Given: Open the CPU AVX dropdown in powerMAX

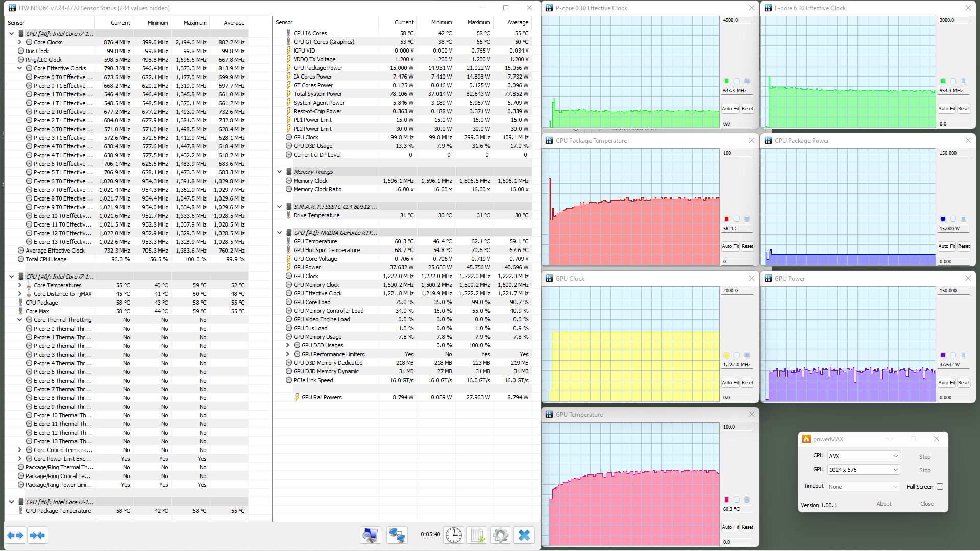Looking at the screenshot, I should pos(863,456).
